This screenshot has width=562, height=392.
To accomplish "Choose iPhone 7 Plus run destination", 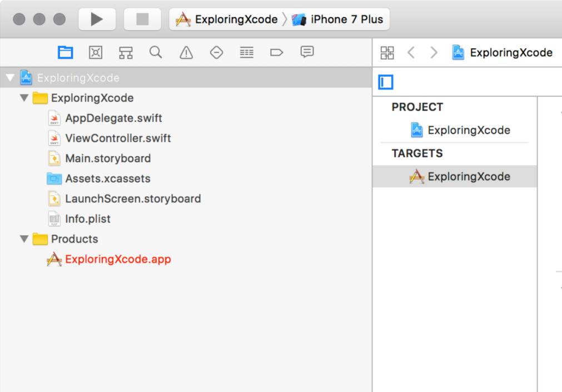I will [337, 19].
